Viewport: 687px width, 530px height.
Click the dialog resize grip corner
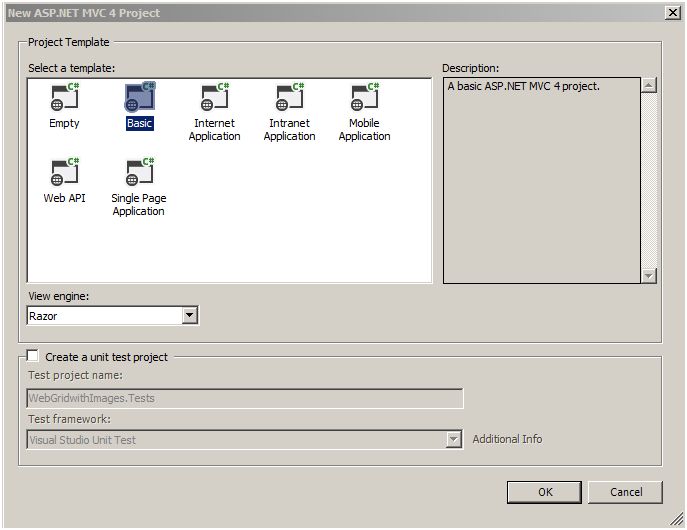pos(677,519)
